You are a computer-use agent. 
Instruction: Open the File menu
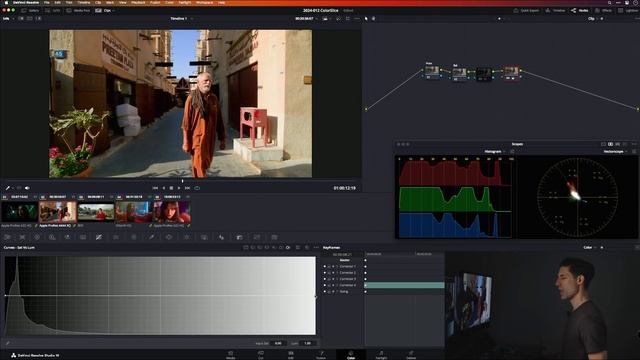coord(47,2)
